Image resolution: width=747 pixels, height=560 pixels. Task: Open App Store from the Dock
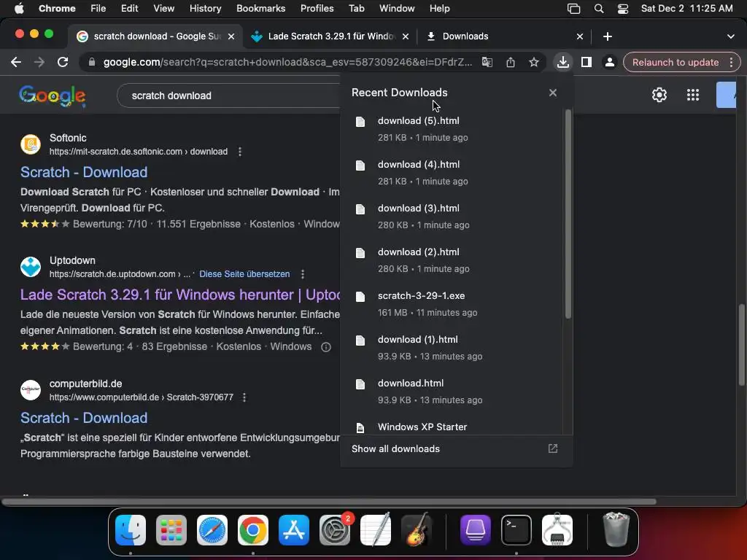tap(293, 530)
